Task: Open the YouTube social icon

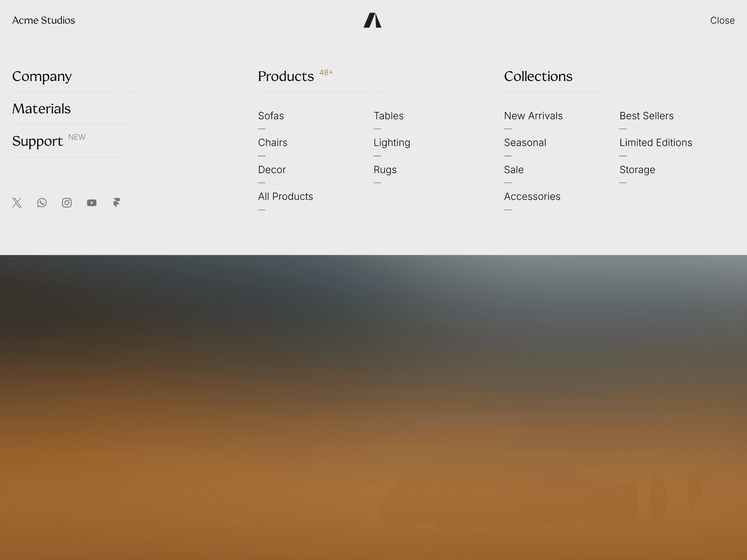Action: point(92,203)
